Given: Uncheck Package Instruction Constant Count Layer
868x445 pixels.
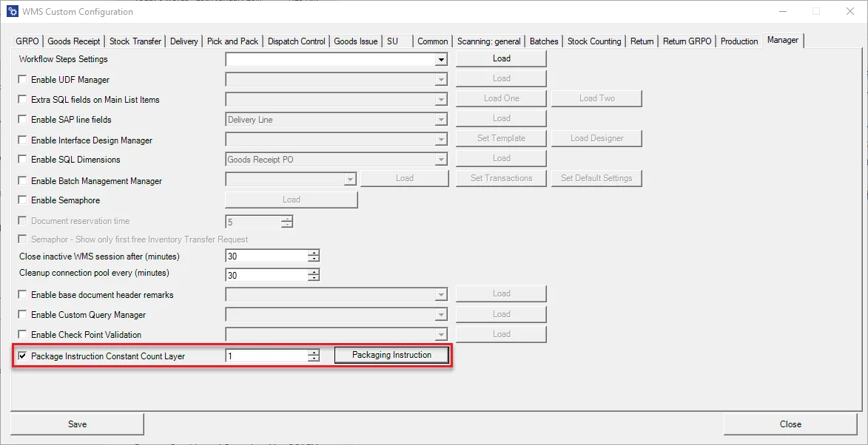Looking at the screenshot, I should pyautogui.click(x=22, y=356).
